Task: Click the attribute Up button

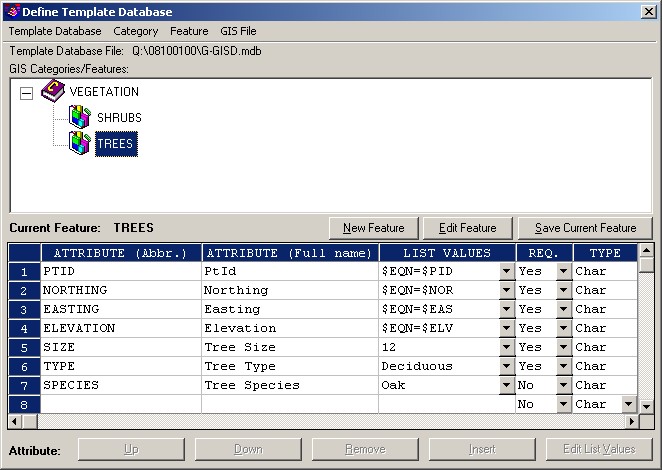Action: [x=131, y=449]
